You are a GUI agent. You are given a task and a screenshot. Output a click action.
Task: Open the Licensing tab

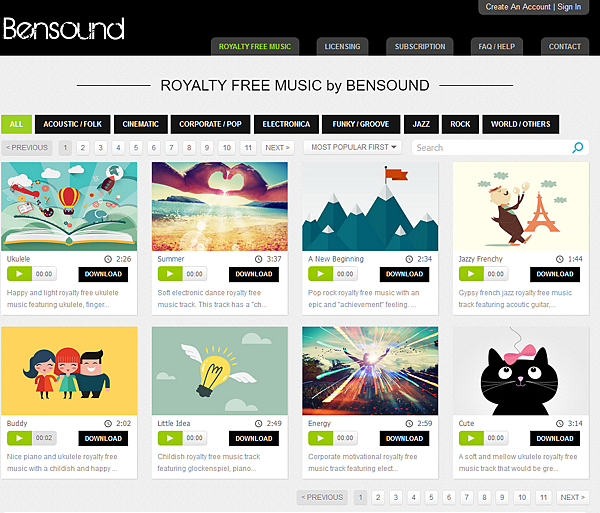tap(342, 47)
